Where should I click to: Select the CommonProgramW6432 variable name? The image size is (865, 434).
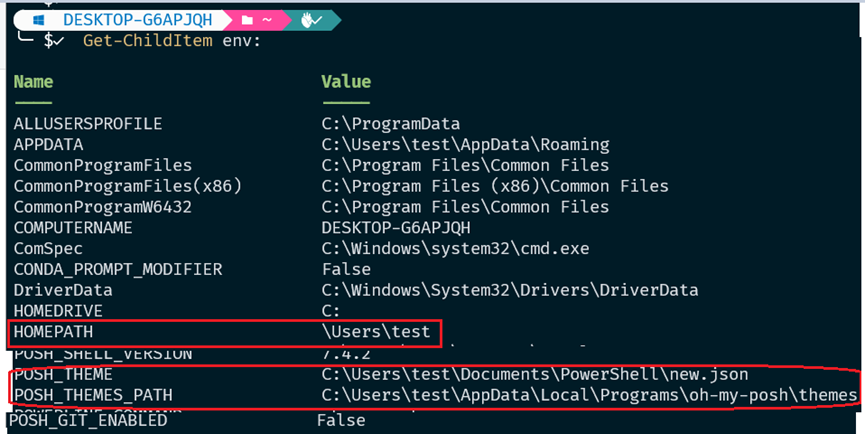click(x=103, y=207)
